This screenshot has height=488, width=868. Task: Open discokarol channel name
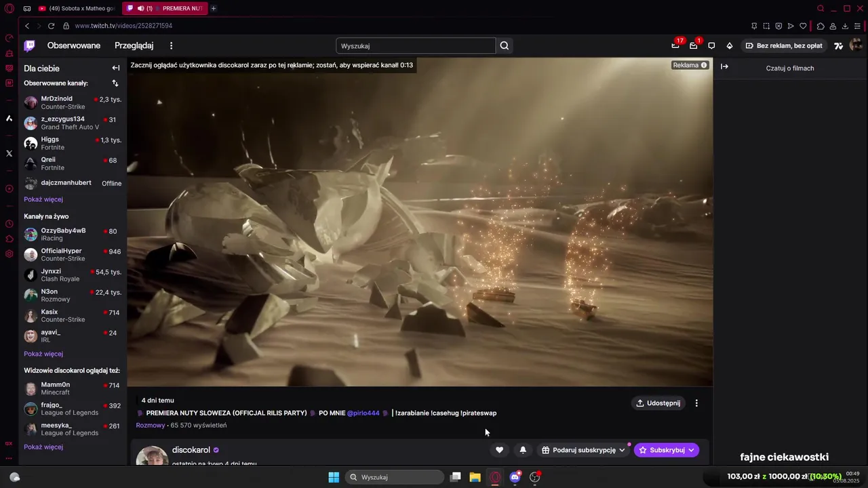point(191,450)
